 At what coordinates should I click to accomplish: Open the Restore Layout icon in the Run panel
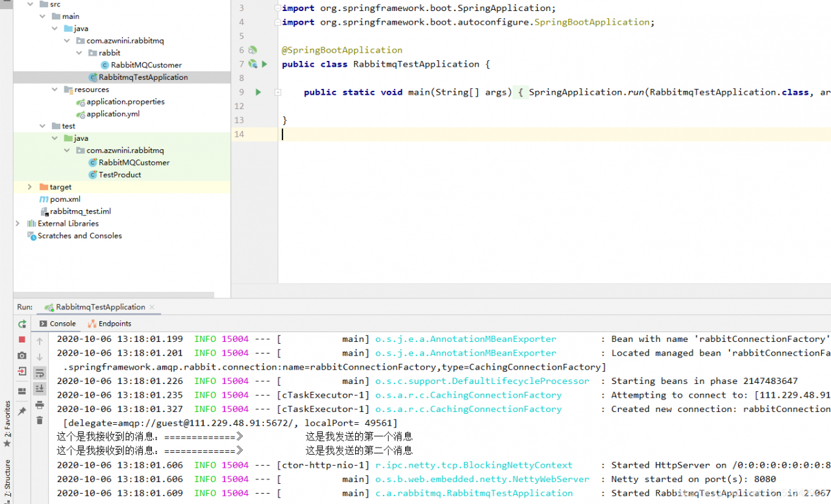[x=22, y=391]
